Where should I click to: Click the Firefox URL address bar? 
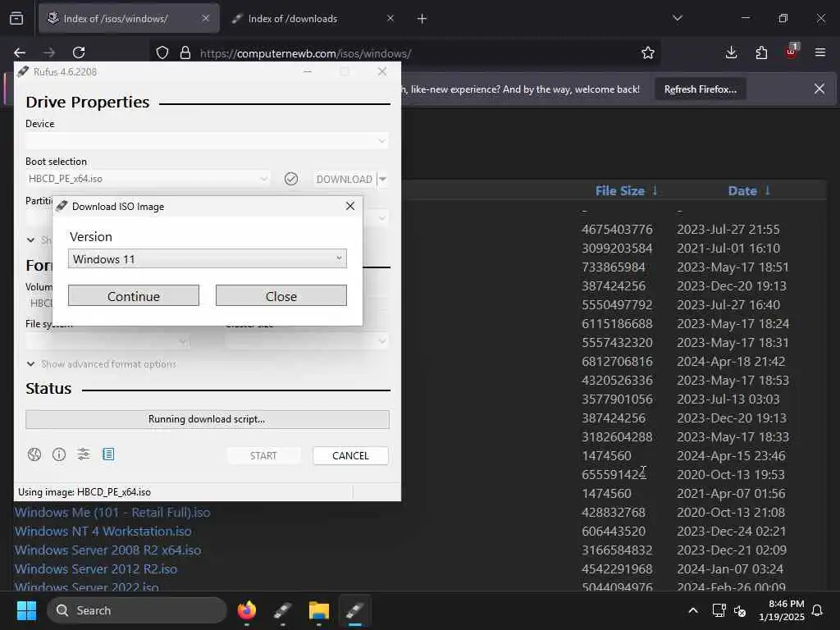pyautogui.click(x=404, y=53)
